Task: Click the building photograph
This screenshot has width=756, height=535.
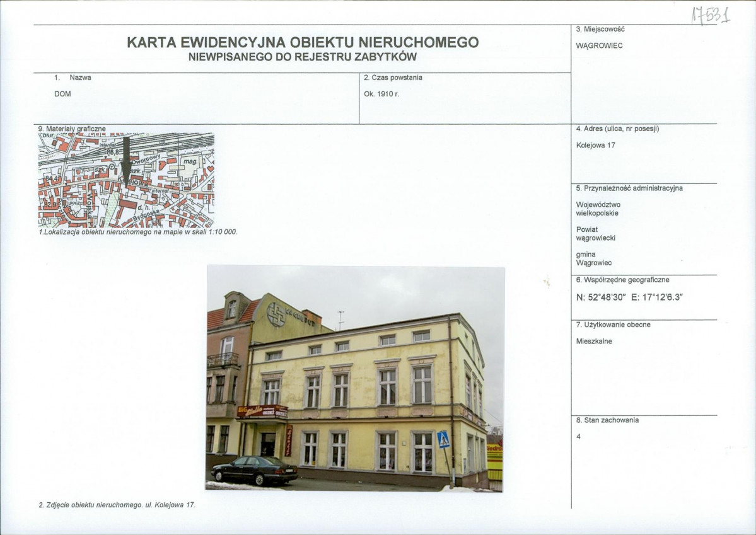Action: tap(356, 378)
